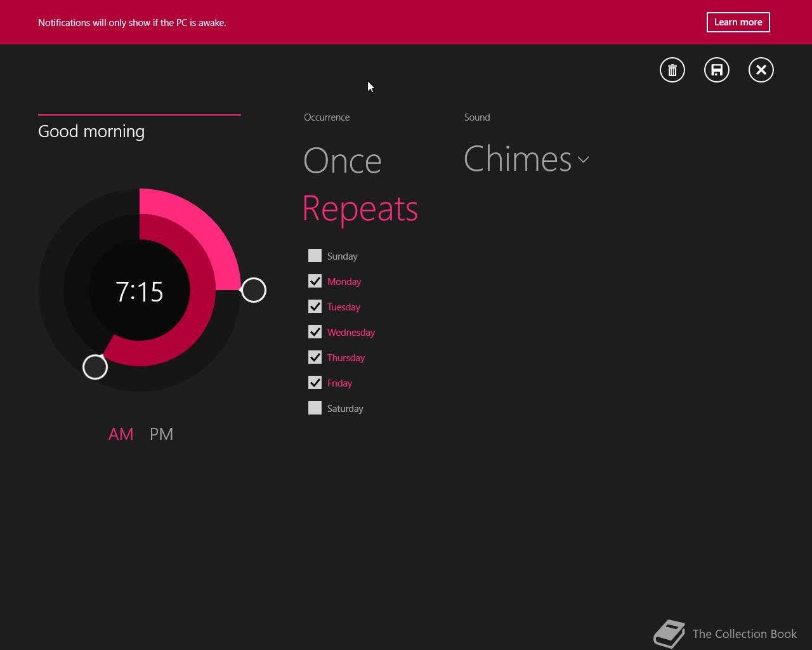
Task: Close the alarm editor with X icon
Action: click(x=761, y=70)
